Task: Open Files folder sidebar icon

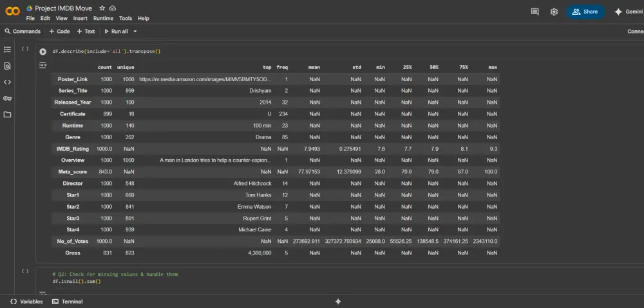Action: (7, 115)
